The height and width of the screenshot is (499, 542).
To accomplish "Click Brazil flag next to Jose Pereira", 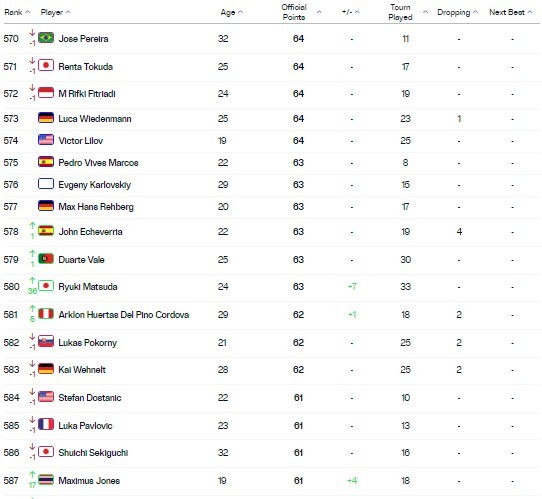I will pyautogui.click(x=46, y=37).
